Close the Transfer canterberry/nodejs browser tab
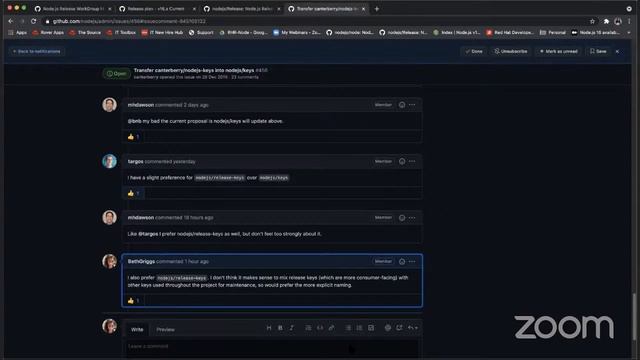Screen dimensions: 640x360 coord(363,9)
